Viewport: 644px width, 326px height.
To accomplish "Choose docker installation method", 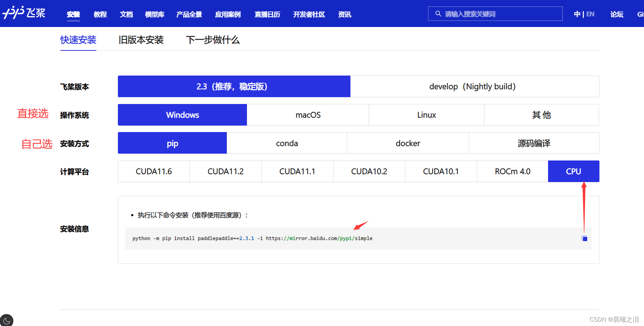I will [408, 143].
